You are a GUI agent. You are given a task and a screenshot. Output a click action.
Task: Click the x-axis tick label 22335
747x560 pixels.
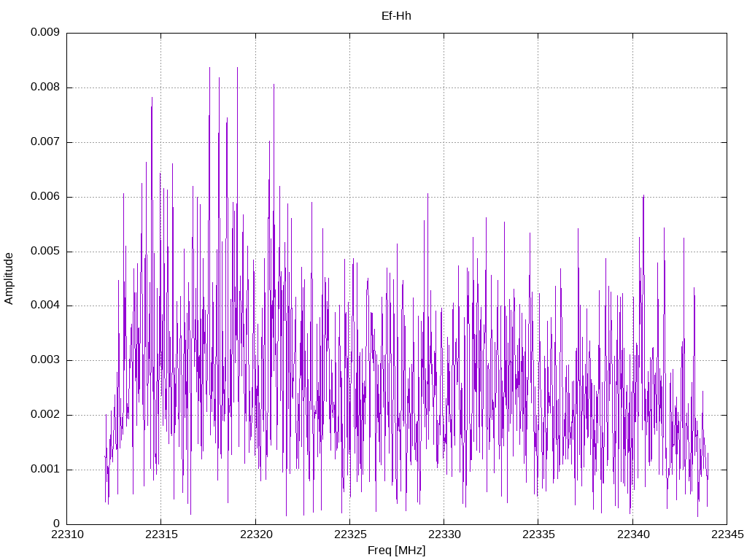coord(539,534)
